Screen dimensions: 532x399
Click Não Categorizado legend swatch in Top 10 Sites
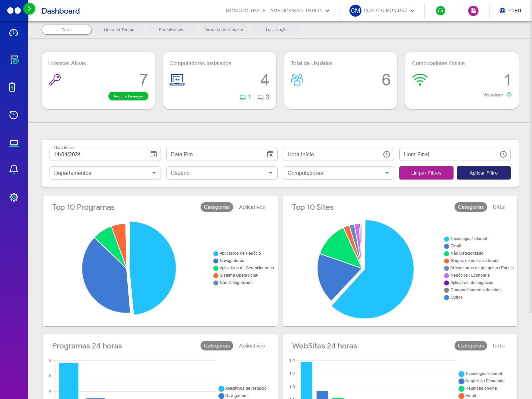click(447, 254)
